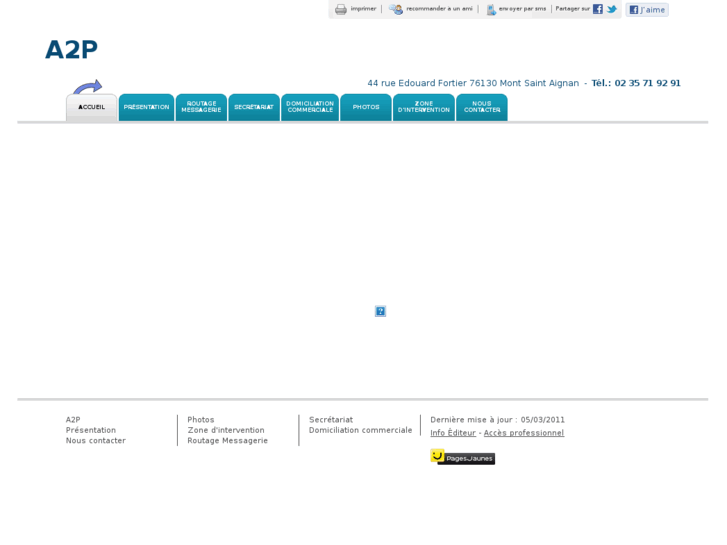Click the imprimer text link
This screenshot has height=545, width=727.
point(363,9)
